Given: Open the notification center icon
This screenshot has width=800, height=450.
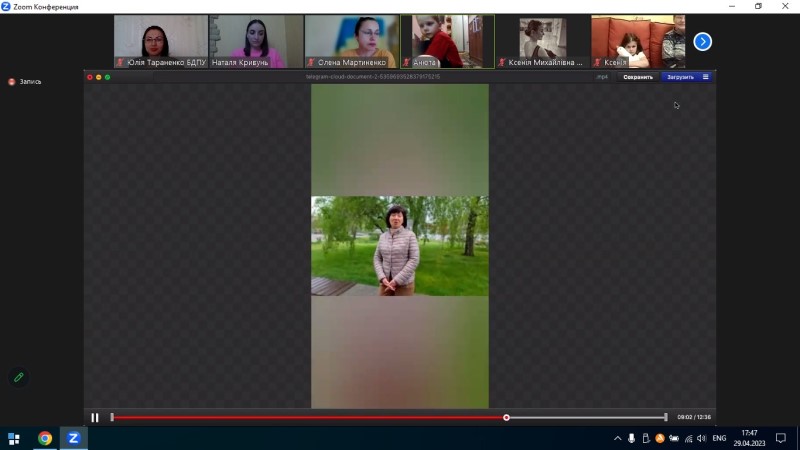Looking at the screenshot, I should [781, 438].
